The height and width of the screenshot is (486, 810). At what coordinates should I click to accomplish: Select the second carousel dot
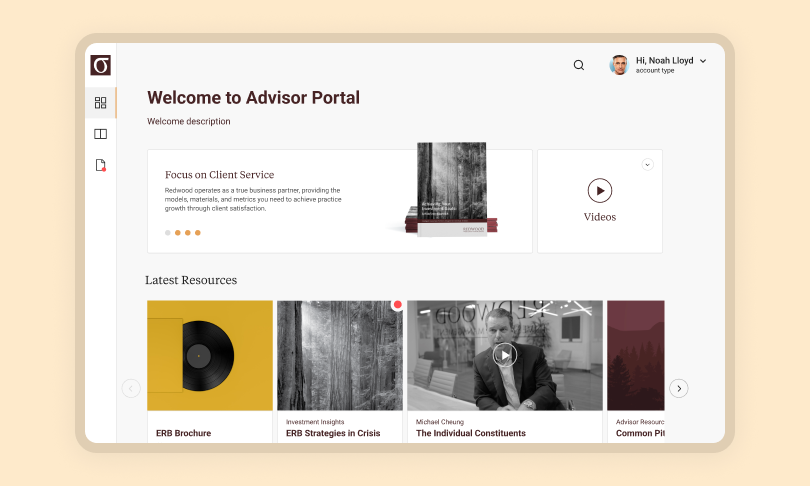[x=178, y=233]
